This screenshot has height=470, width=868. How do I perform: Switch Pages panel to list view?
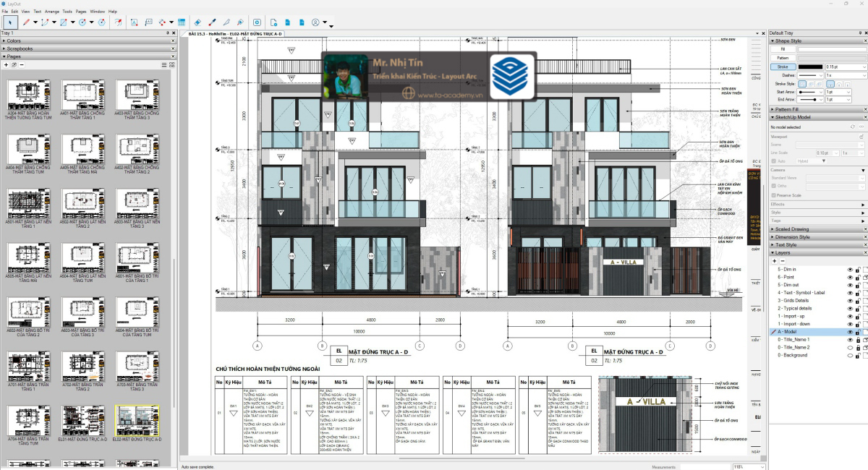(x=164, y=65)
